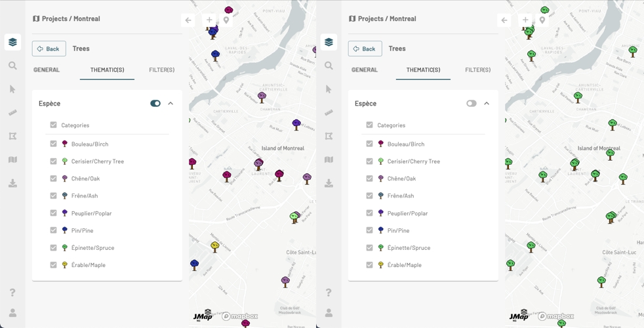The width and height of the screenshot is (644, 328).
Task: Open the layers icon in the left sidebar
Action: (x=12, y=43)
